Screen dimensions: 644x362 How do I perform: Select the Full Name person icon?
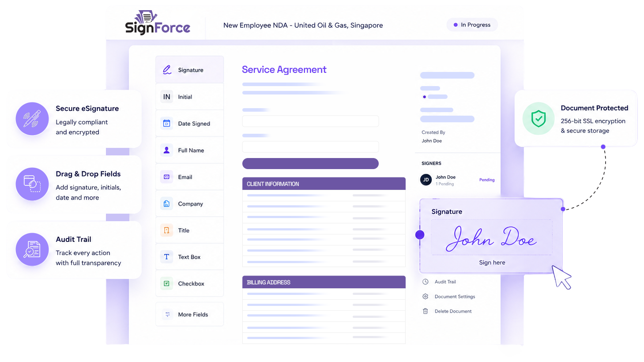tap(166, 150)
